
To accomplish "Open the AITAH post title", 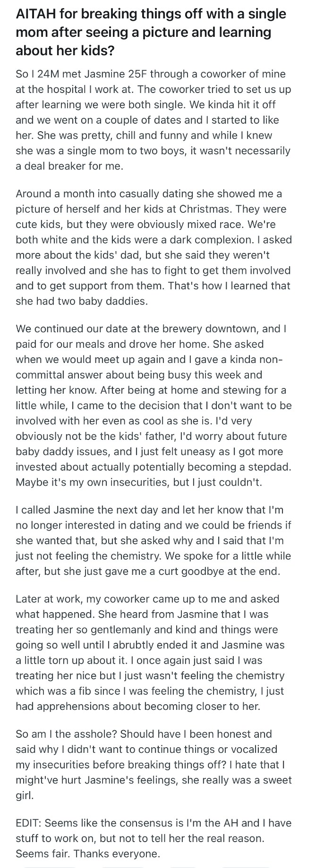I will [x=151, y=32].
